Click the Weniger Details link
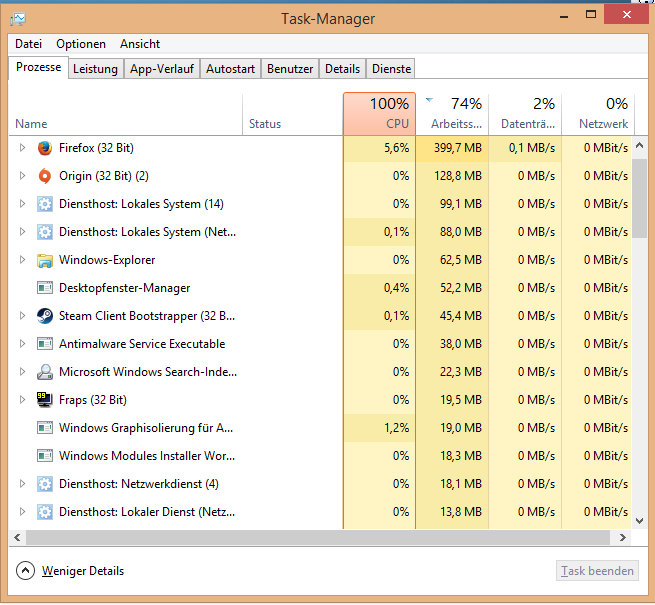 tap(83, 571)
